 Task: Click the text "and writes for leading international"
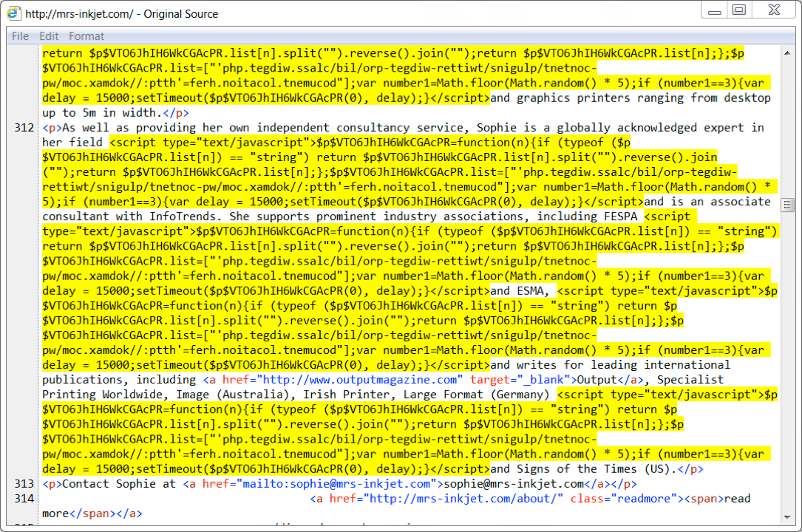(x=611, y=365)
